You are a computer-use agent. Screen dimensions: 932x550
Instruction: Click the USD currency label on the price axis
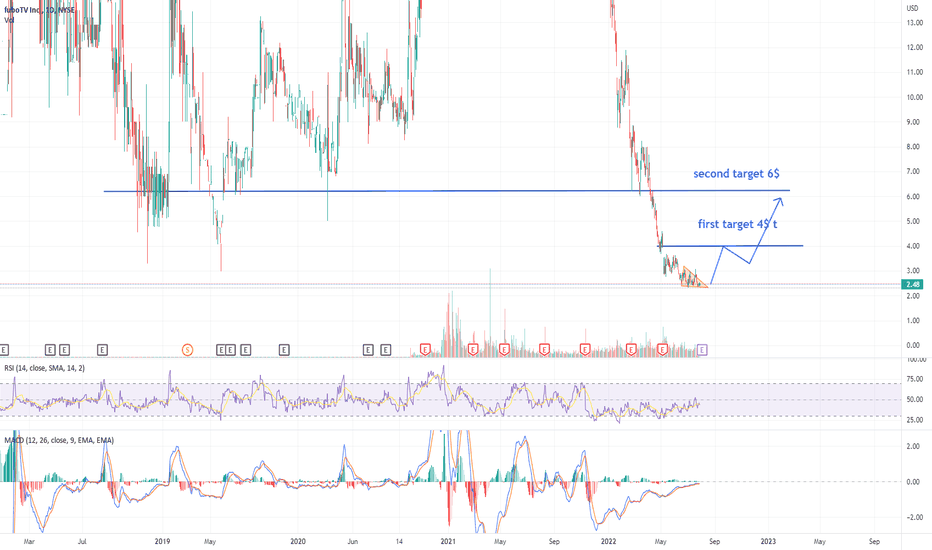click(912, 8)
